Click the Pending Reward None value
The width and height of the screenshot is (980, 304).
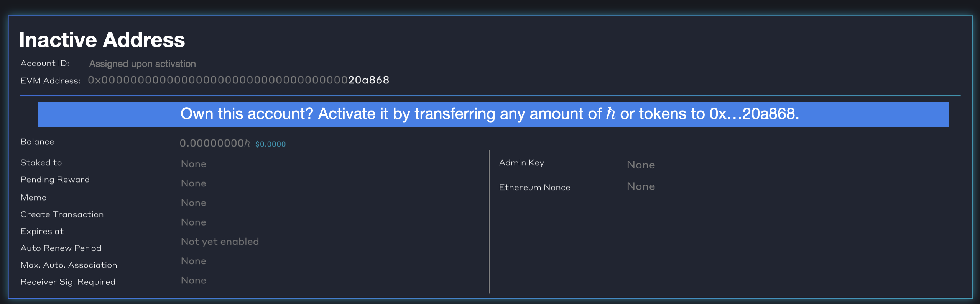point(193,183)
